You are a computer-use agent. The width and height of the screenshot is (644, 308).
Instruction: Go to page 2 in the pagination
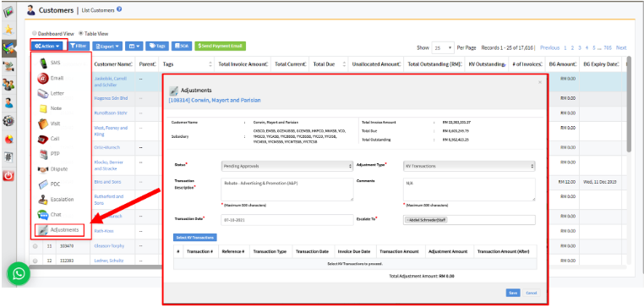pyautogui.click(x=572, y=47)
